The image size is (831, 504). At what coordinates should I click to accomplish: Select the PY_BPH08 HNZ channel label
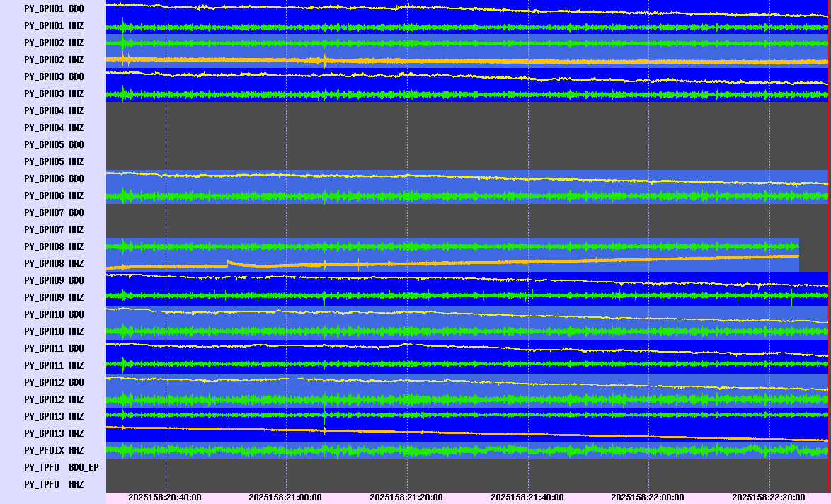(x=54, y=263)
